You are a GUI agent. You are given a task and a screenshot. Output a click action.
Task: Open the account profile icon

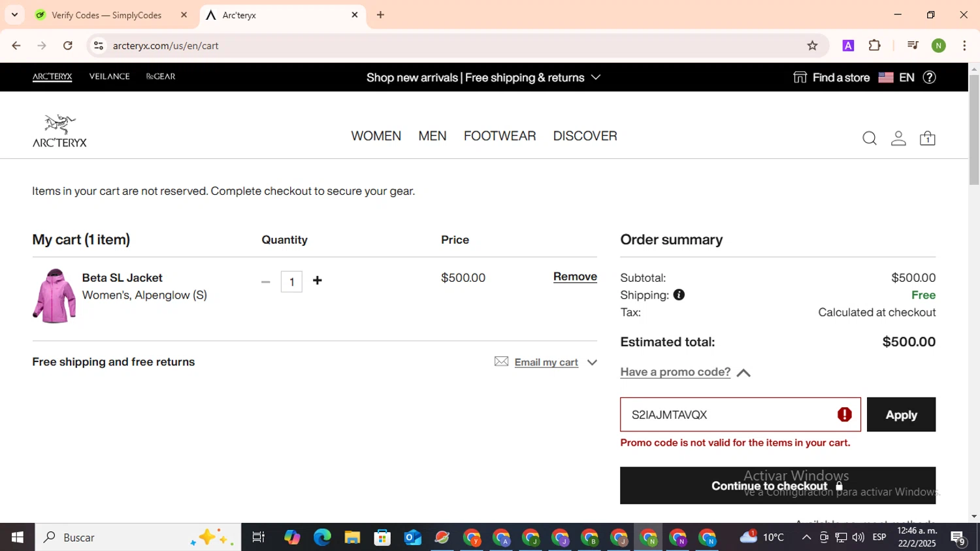(x=898, y=139)
